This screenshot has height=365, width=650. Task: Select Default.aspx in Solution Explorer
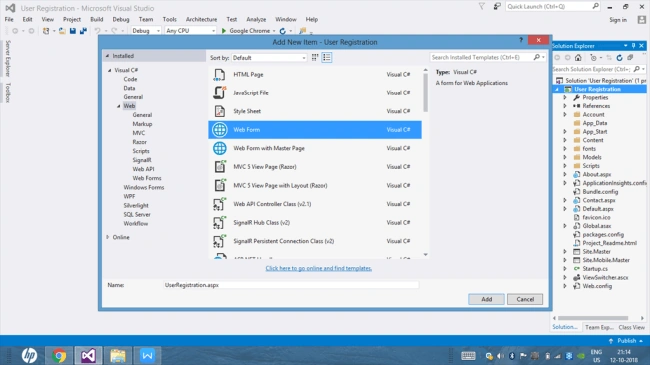(x=598, y=209)
